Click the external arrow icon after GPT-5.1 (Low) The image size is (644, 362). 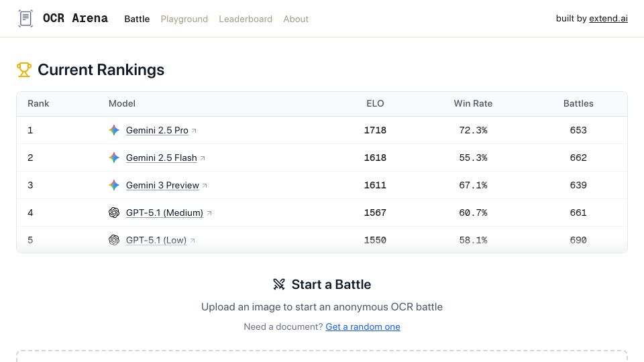pyautogui.click(x=193, y=241)
